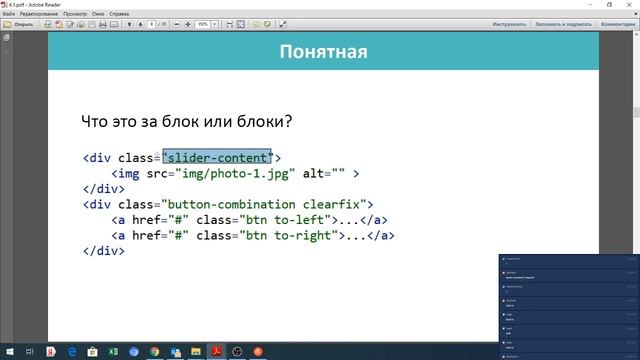Click the save to cloud toolbar icon
The height and width of the screenshot is (360, 640).
click(x=81, y=24)
